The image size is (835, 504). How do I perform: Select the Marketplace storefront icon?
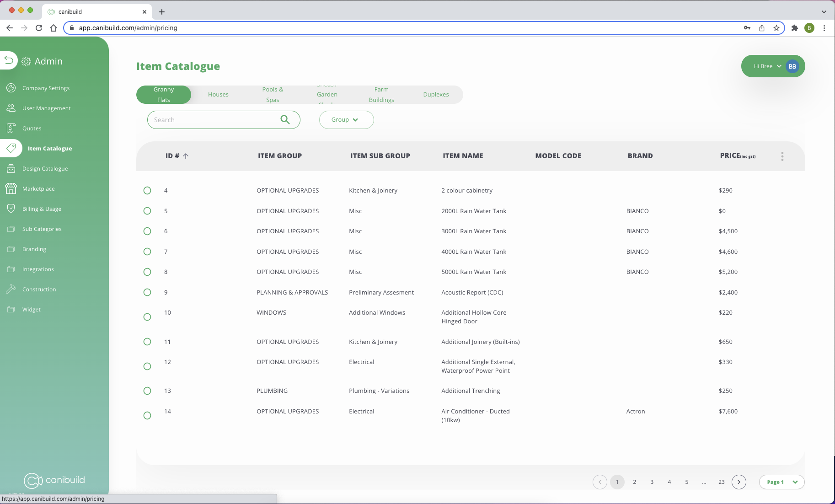11,188
